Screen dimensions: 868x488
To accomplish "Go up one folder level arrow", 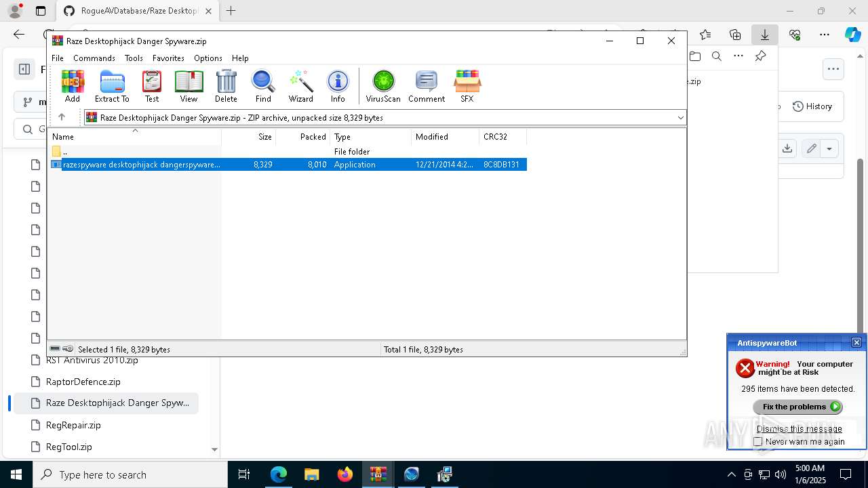I will click(62, 117).
